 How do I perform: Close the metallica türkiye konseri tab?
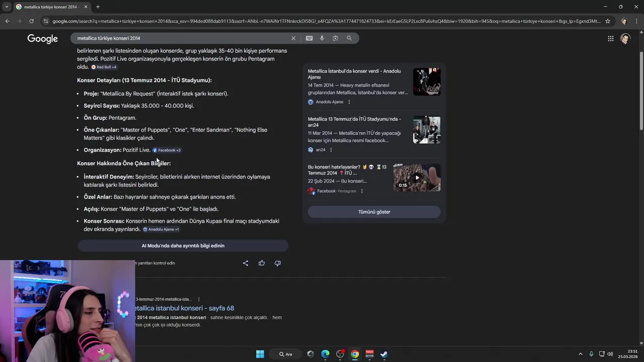coord(86,7)
